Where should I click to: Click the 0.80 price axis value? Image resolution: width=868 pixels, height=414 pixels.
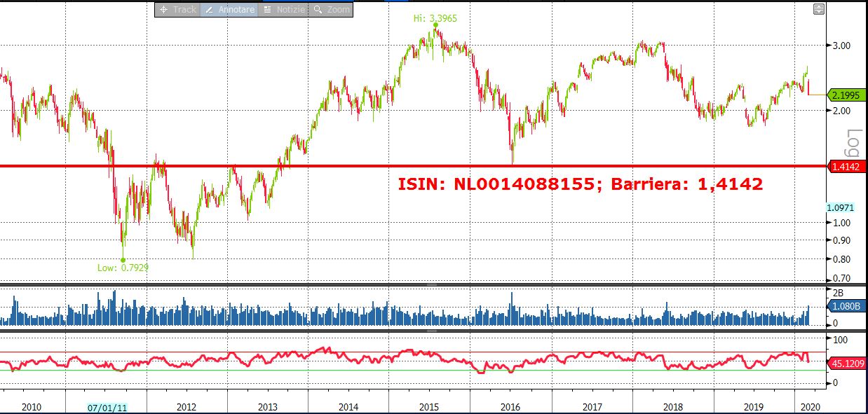[842, 259]
